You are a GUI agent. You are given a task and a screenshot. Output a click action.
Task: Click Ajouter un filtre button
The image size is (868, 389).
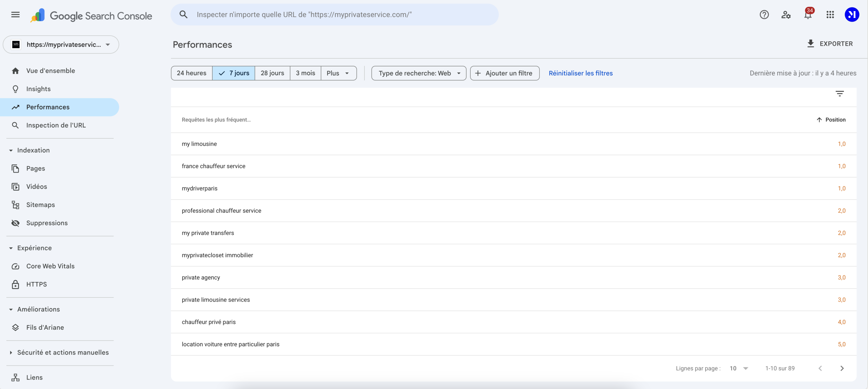pos(505,73)
